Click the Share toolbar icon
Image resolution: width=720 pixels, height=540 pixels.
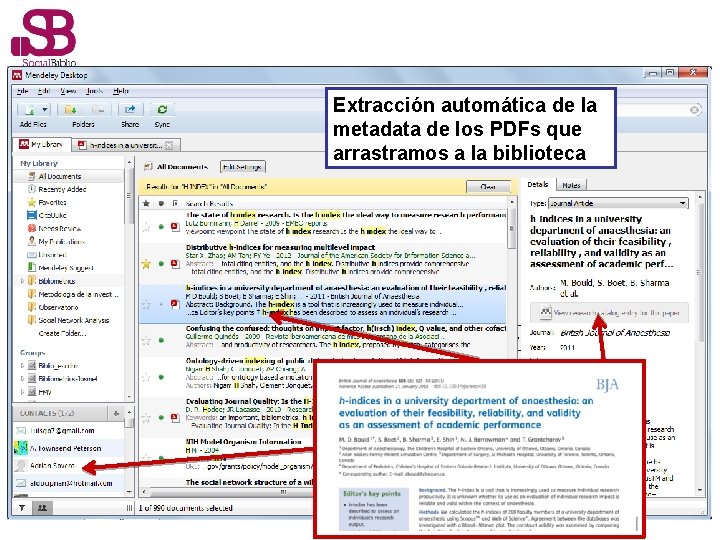coord(130,110)
